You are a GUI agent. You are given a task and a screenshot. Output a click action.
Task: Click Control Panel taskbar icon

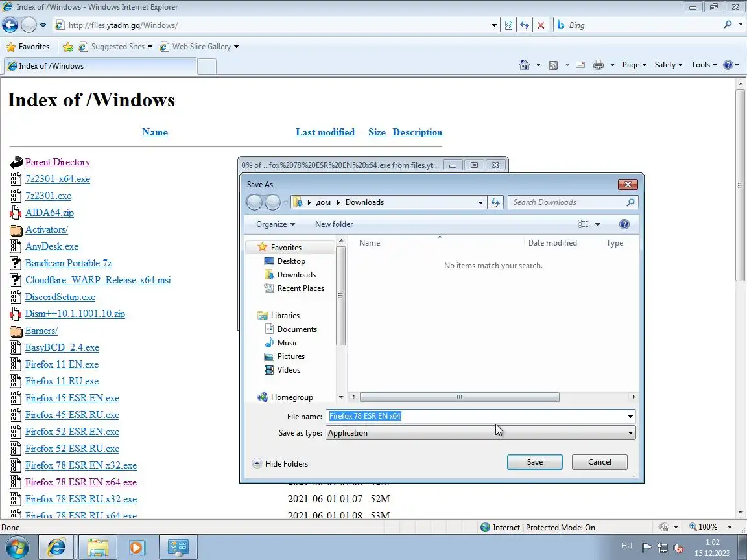pyautogui.click(x=178, y=548)
